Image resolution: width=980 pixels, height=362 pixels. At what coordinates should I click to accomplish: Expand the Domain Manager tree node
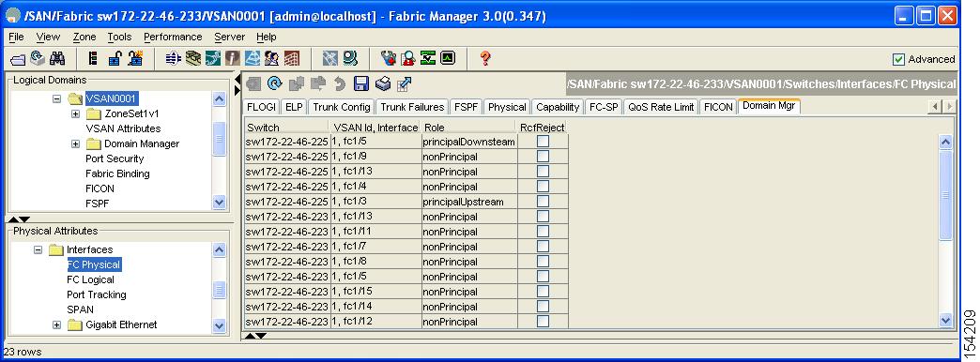click(76, 143)
